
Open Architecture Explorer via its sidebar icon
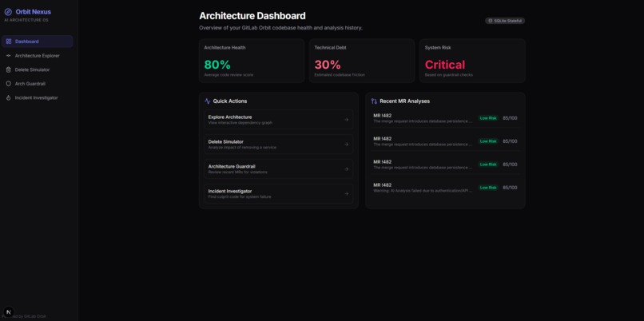9,55
